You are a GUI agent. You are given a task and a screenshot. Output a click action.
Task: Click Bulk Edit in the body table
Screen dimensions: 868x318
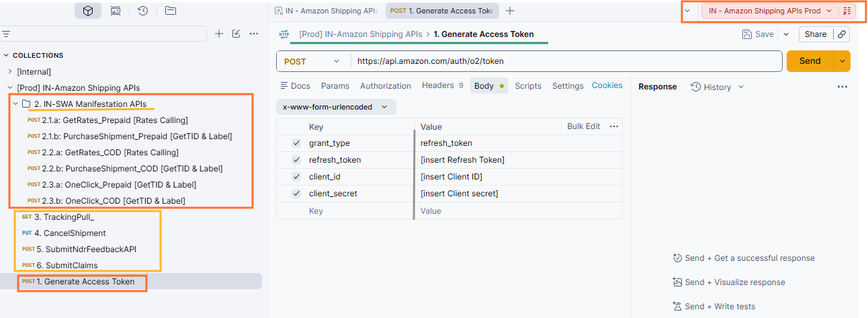click(584, 126)
